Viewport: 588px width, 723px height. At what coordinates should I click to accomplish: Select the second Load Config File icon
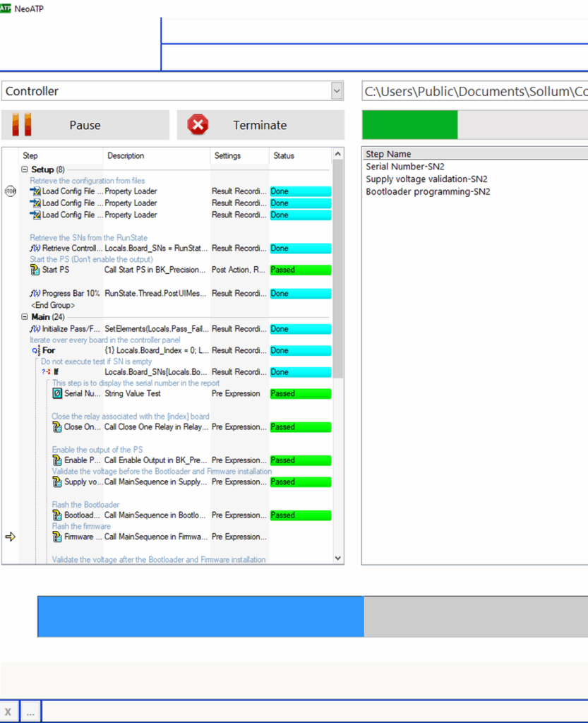35,203
